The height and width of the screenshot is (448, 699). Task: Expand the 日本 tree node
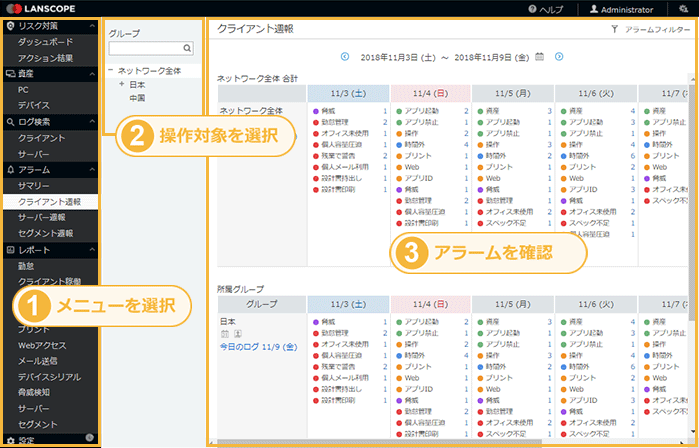[x=121, y=84]
